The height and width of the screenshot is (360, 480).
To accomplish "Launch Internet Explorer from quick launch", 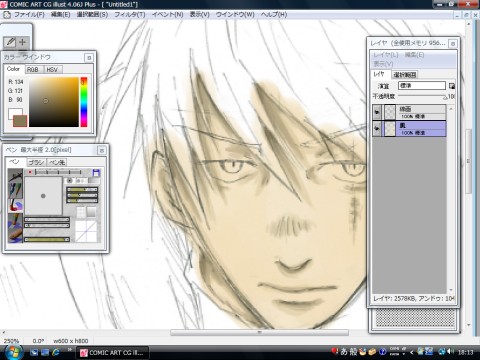I will pos(56,352).
